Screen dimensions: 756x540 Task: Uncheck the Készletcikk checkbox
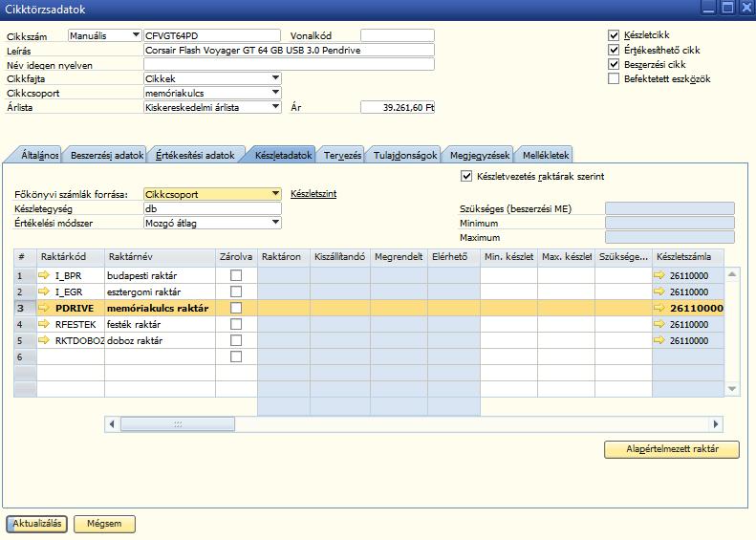[x=614, y=35]
